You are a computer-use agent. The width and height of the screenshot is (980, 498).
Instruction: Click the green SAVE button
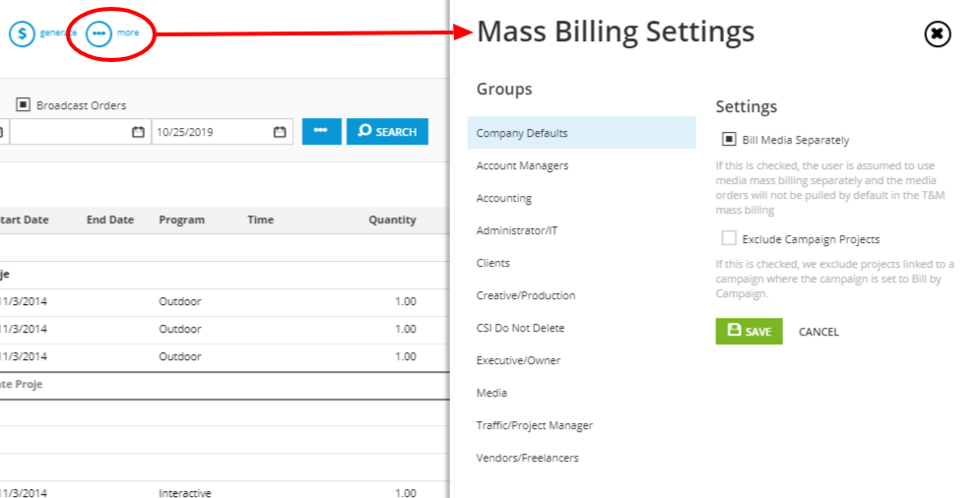(749, 331)
